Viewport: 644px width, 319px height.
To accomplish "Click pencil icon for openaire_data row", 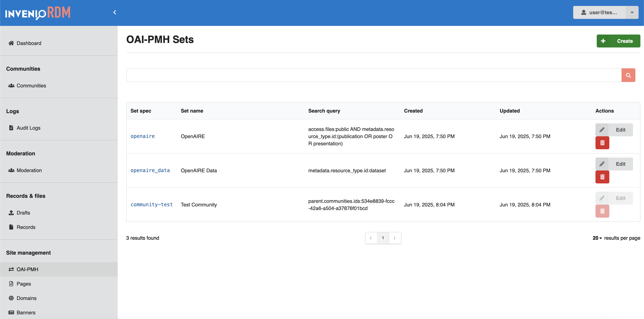I will [x=602, y=164].
